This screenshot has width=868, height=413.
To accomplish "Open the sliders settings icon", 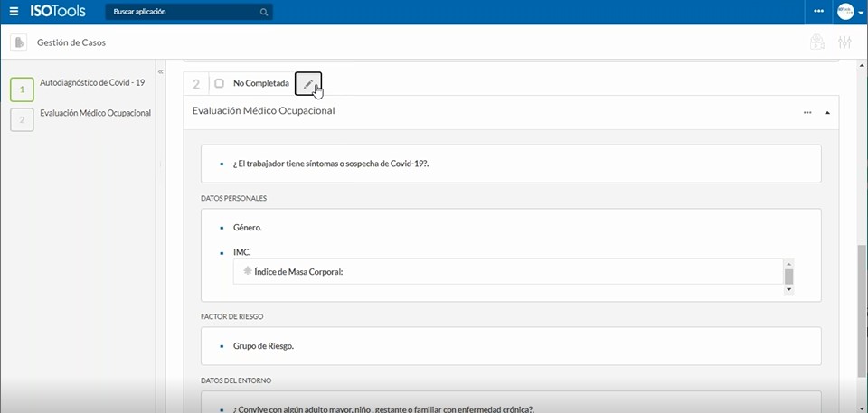I will (x=845, y=42).
